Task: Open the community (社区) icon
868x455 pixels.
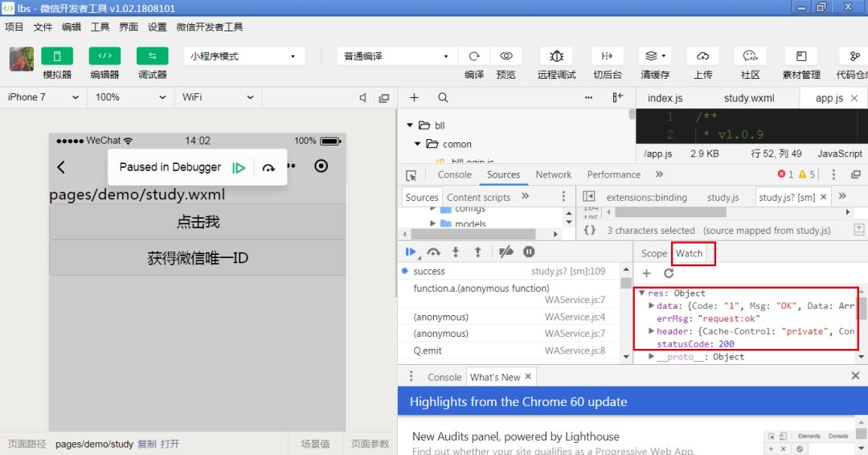Action: (750, 56)
